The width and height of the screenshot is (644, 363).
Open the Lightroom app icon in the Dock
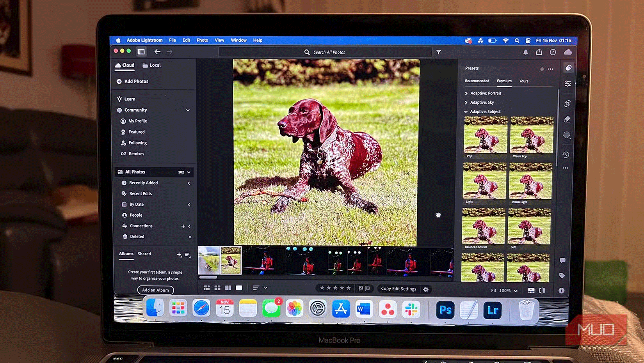tap(493, 310)
